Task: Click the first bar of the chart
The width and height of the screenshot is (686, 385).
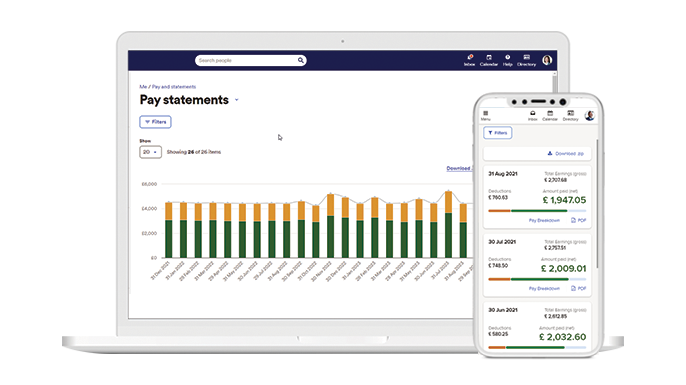Action: [x=168, y=230]
